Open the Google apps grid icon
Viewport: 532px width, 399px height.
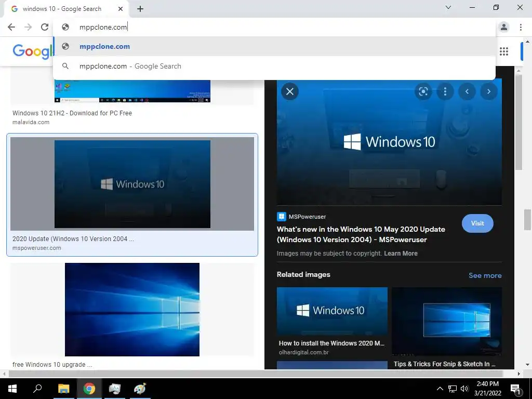pos(504,51)
